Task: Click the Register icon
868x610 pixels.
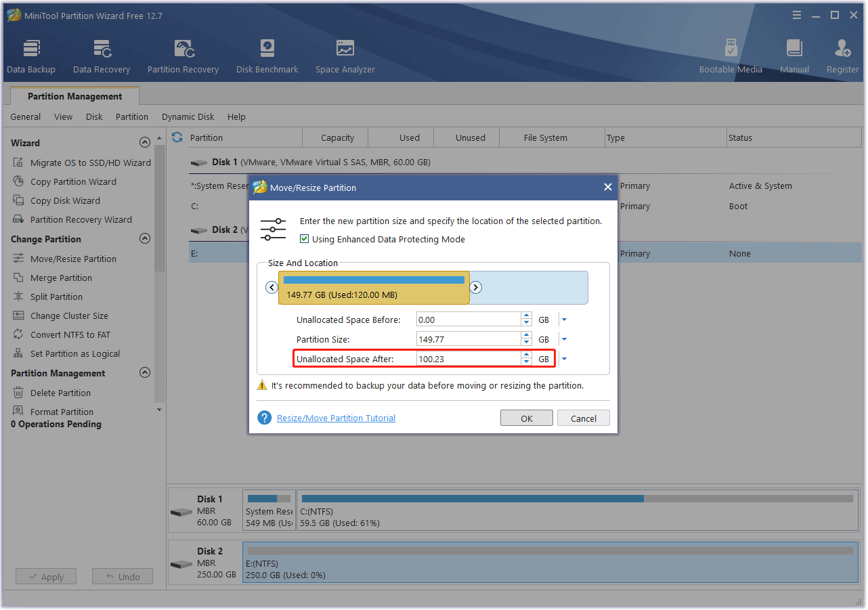Action: coord(842,54)
